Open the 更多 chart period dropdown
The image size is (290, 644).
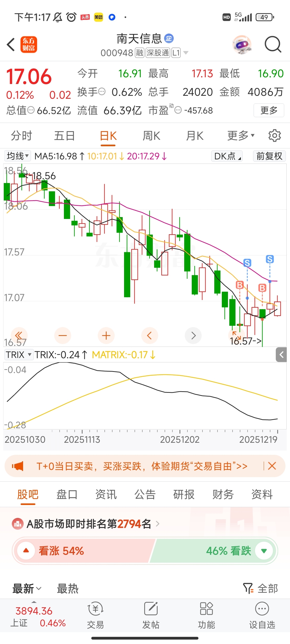click(241, 136)
